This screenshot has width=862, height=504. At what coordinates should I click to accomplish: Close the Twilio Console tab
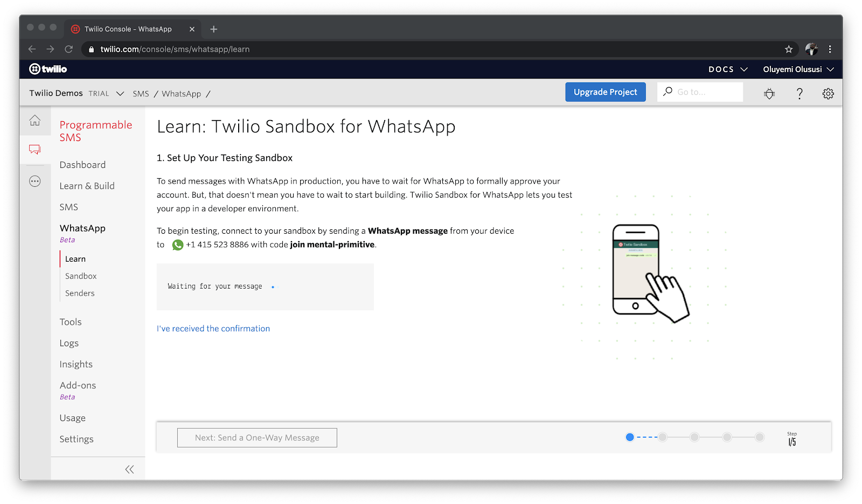pos(192,29)
